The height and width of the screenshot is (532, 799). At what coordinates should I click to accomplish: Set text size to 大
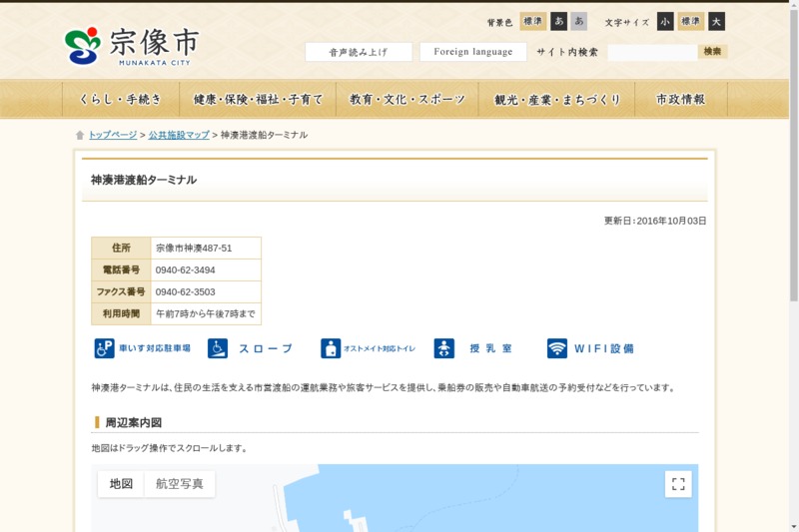coord(716,22)
